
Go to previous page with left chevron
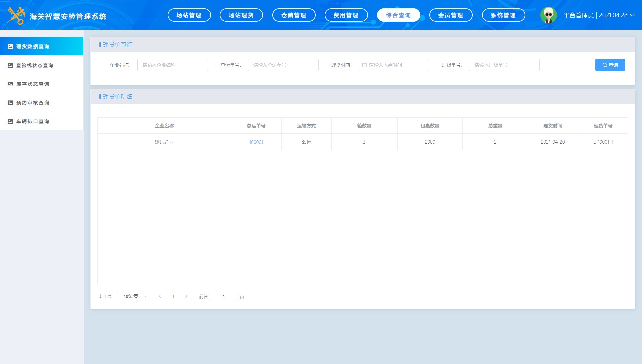point(160,296)
